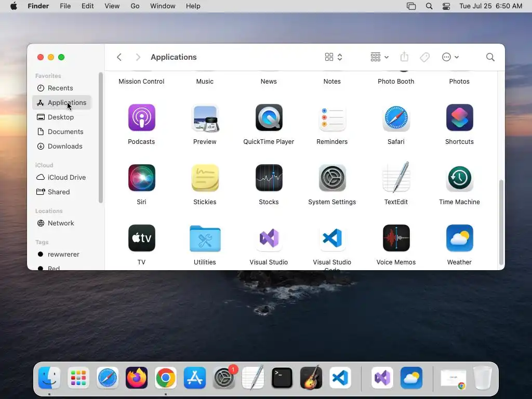Open the Finder menu in the menu bar
The width and height of the screenshot is (532, 399).
coord(38,6)
